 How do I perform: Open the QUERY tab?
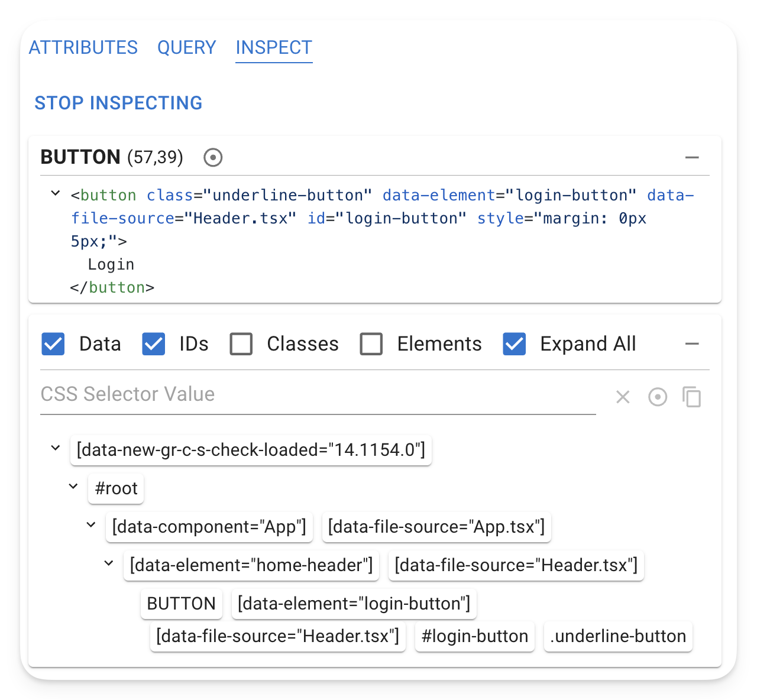tap(187, 47)
